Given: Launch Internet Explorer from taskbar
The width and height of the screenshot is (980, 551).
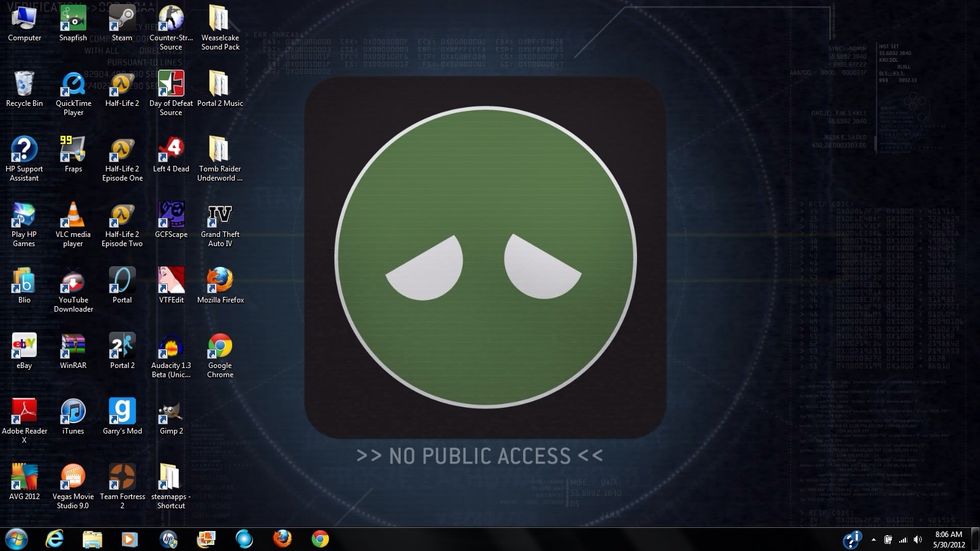Looking at the screenshot, I should pyautogui.click(x=54, y=539).
